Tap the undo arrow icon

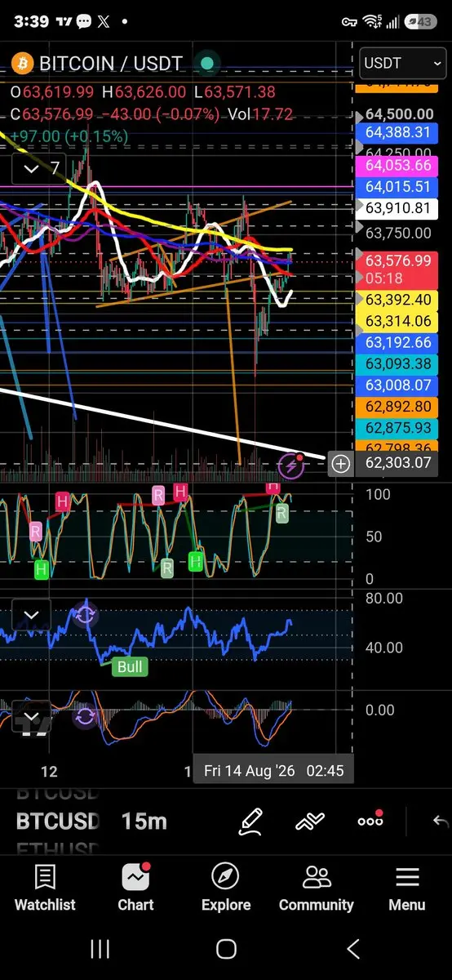[x=441, y=821]
